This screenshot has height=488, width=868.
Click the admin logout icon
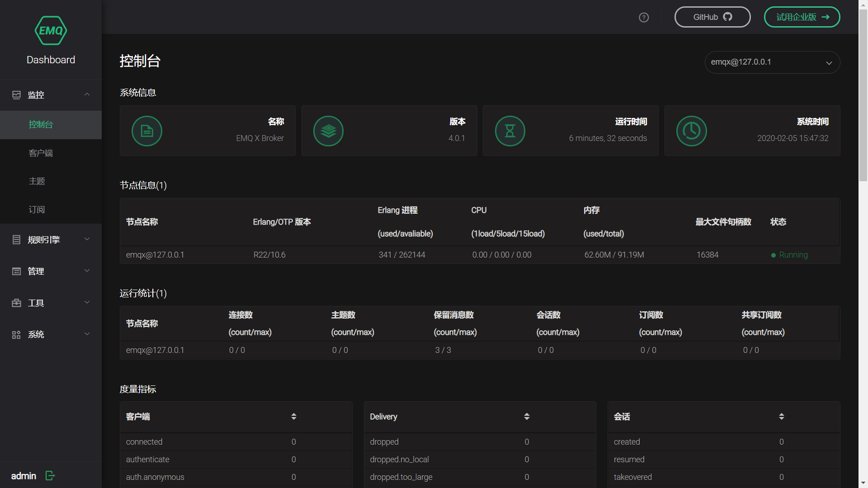click(50, 475)
